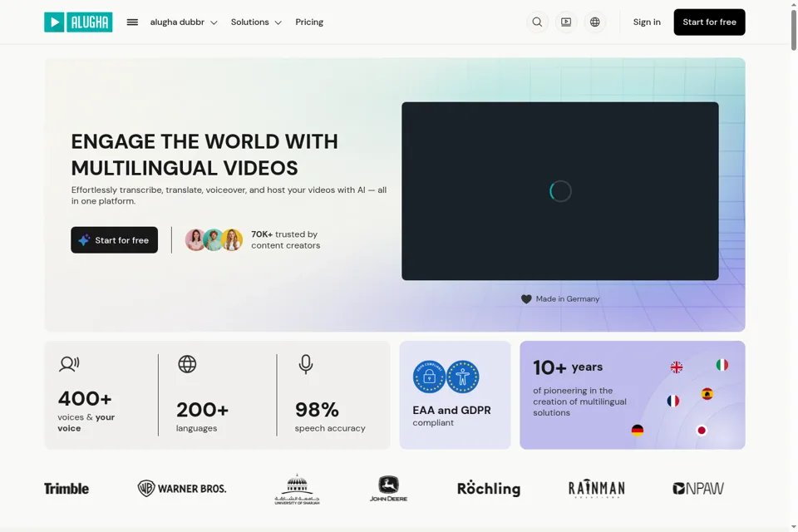
Task: Click the Alugha logo
Action: click(78, 22)
